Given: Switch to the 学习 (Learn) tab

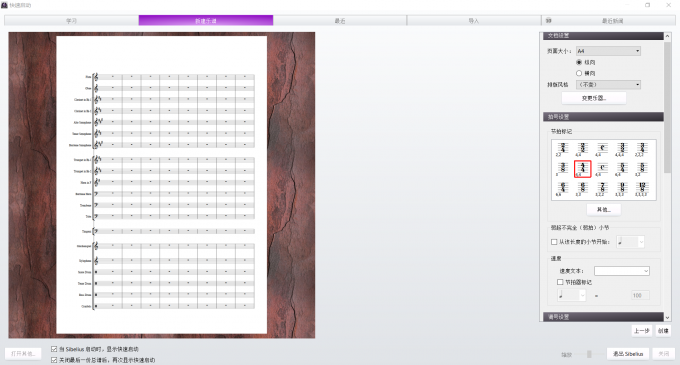Looking at the screenshot, I should [x=72, y=20].
